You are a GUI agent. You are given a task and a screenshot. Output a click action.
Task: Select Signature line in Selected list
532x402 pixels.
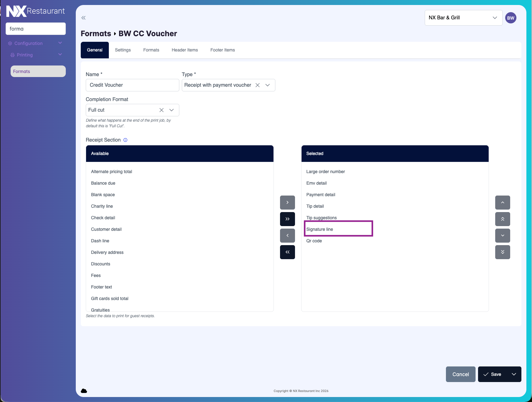tap(320, 229)
